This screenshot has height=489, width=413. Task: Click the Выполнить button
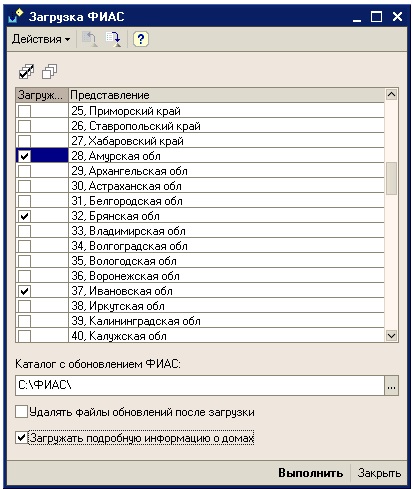tap(310, 473)
